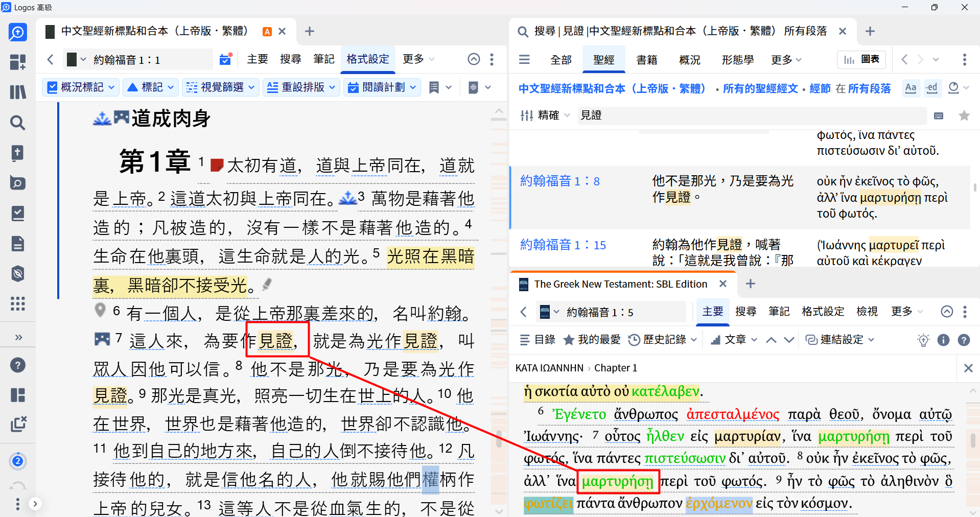Open the 閱讀計劃 dropdown
Viewport: 980px width, 517px height.
coord(382,87)
